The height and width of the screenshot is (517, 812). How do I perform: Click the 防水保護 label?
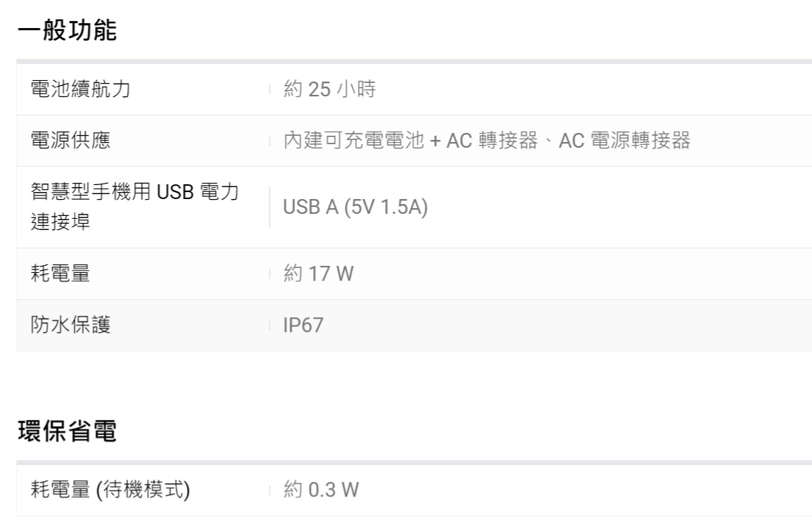click(x=71, y=325)
